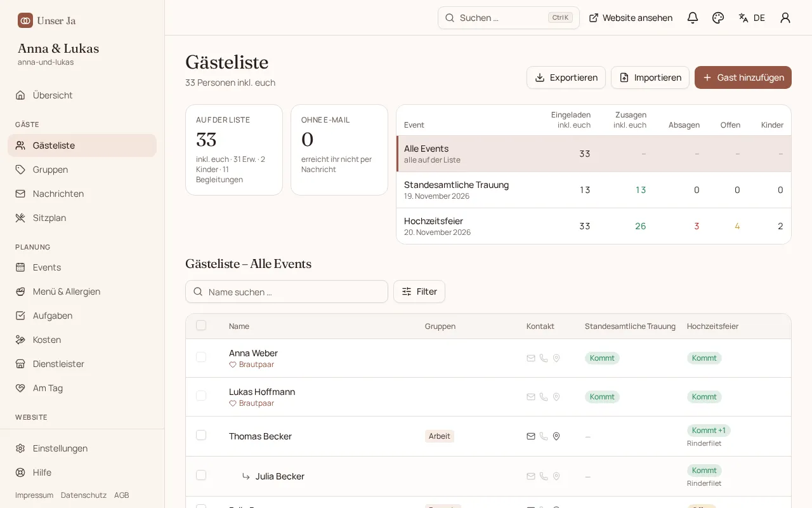Screen dimensions: 812x508
Task: Select the Hochzeitsfeier event row
Action: tap(594, 226)
